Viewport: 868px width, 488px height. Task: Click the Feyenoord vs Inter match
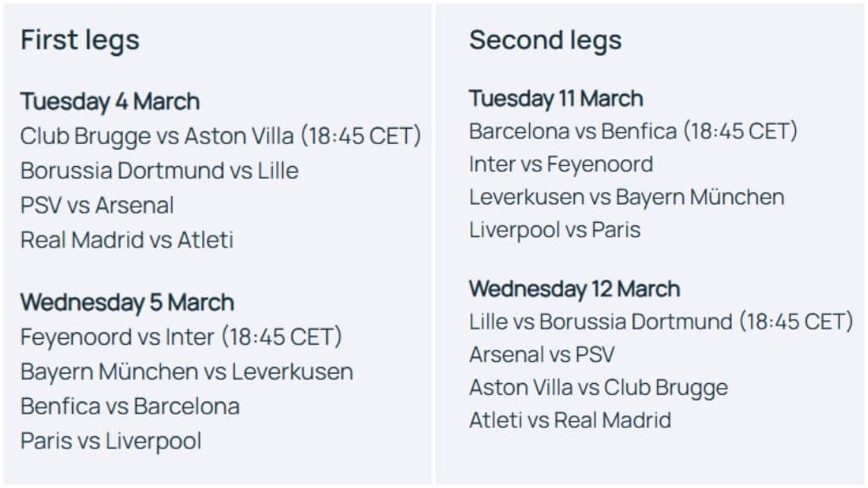click(181, 337)
